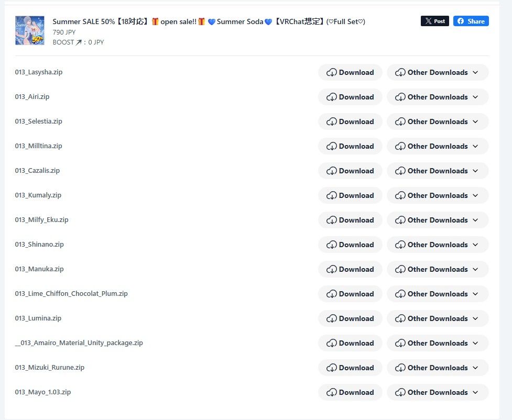Viewport: 512px width, 420px height.
Task: Open Other Downloads chevron for 013_Lasysha.zip
Action: tap(475, 72)
